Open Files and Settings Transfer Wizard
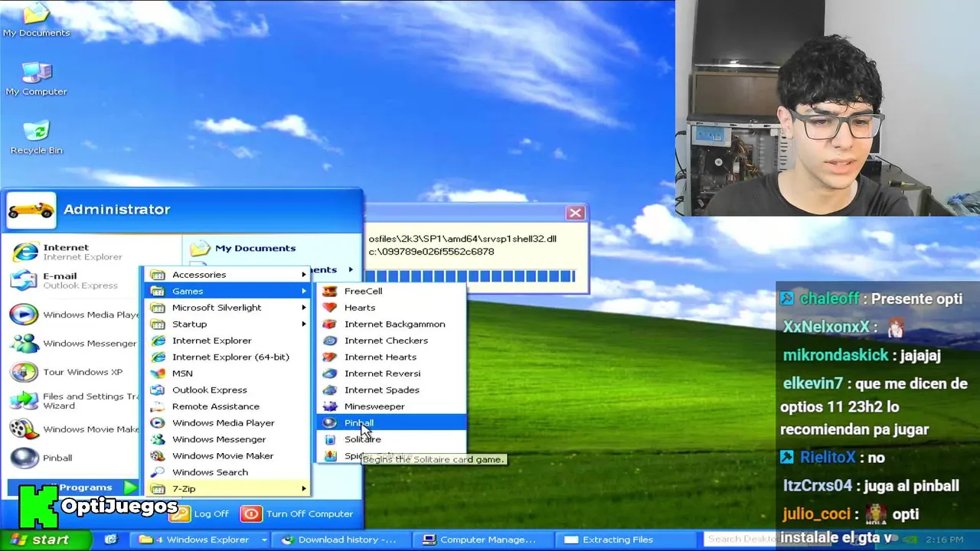Screen dimensions: 980x551 pyautogui.click(x=74, y=400)
